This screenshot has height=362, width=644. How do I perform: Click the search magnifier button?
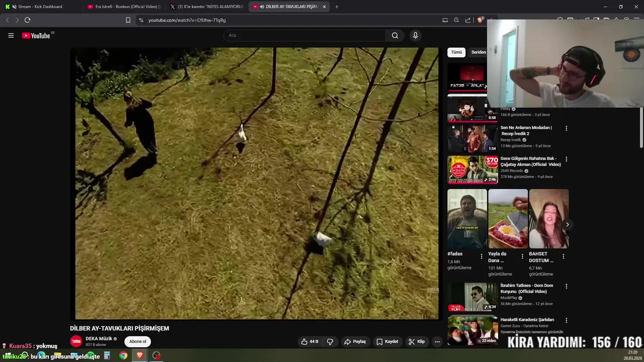pyautogui.click(x=395, y=35)
